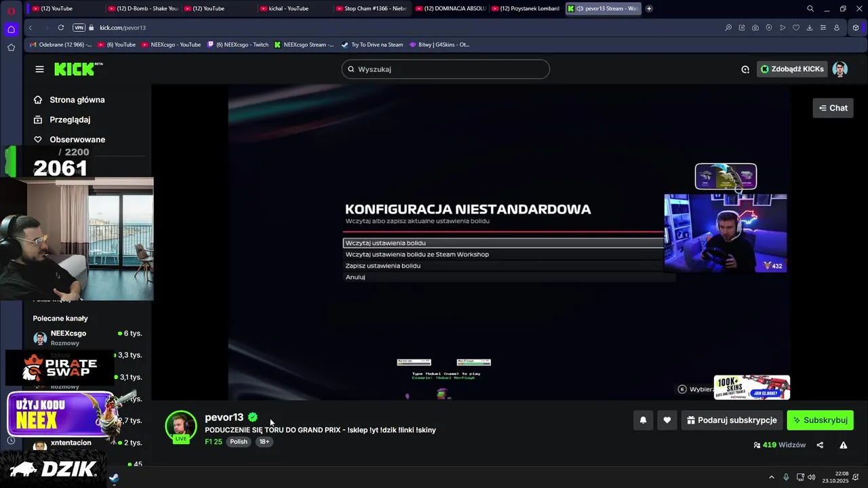Viewport: 868px width, 488px height.
Task: Click the F1 25 category link
Action: click(x=214, y=442)
